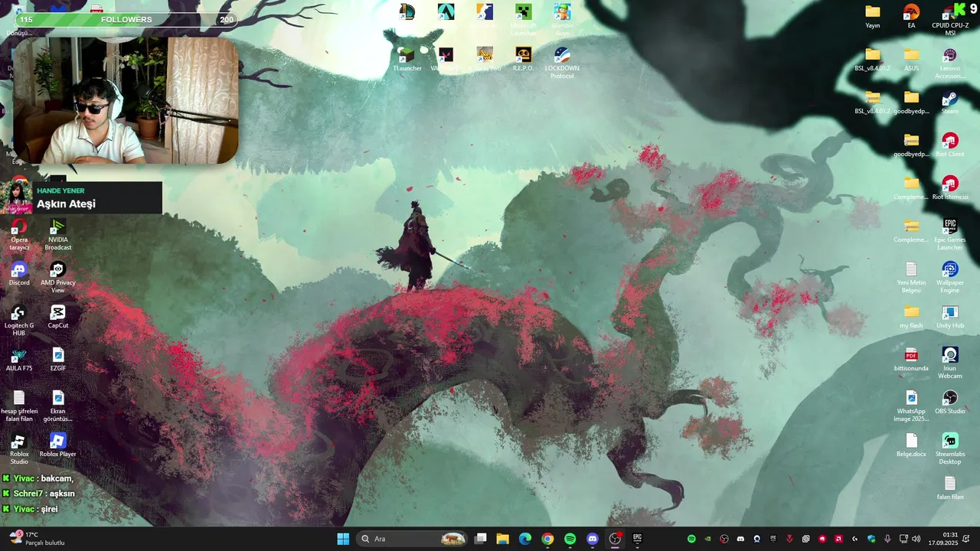Open Google Chrome from the taskbar
This screenshot has height=551, width=980.
pyautogui.click(x=547, y=539)
